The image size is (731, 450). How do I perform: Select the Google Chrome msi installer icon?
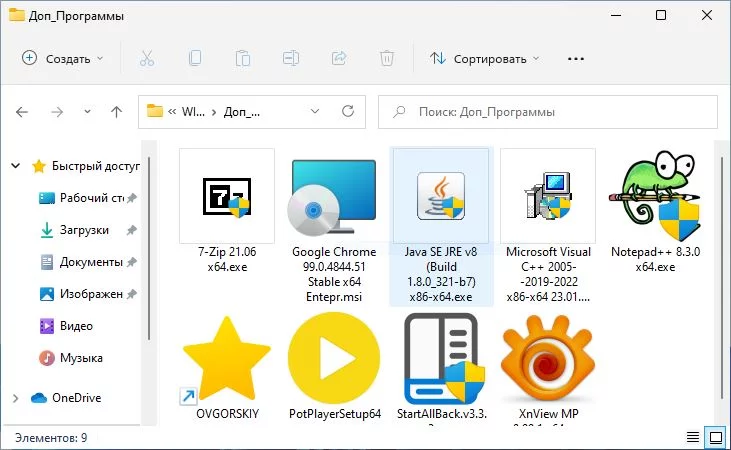[333, 198]
